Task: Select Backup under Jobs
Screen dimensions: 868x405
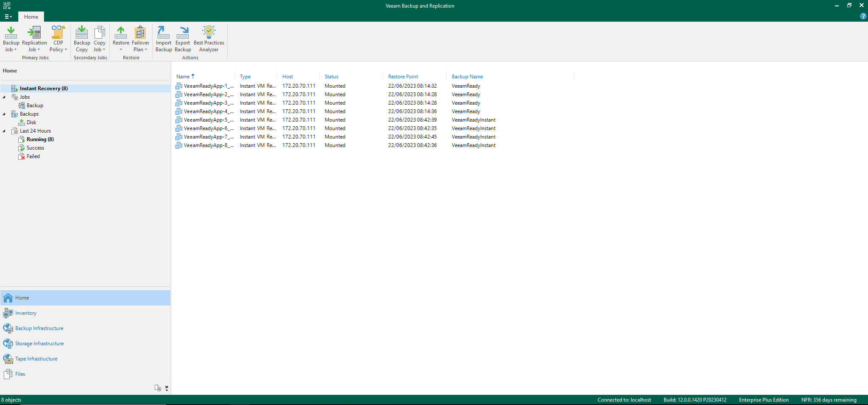Action: [35, 105]
